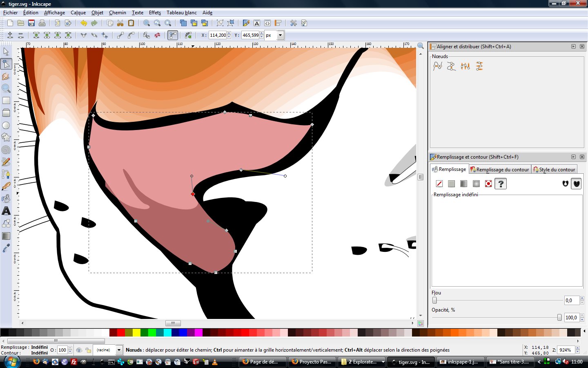Adjust the Opacité slider handle
Screen dimensions: 588x368
coord(559,317)
